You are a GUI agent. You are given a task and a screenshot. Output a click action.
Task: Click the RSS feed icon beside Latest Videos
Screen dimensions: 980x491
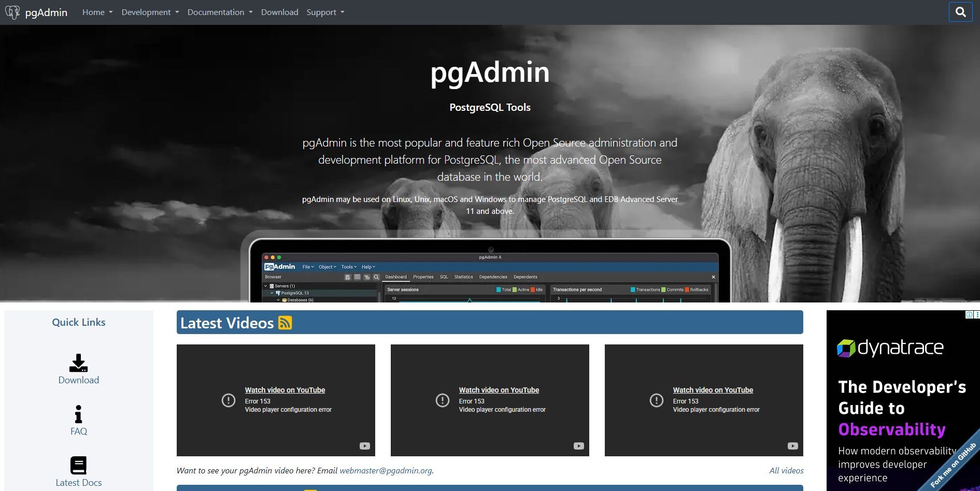click(x=285, y=323)
